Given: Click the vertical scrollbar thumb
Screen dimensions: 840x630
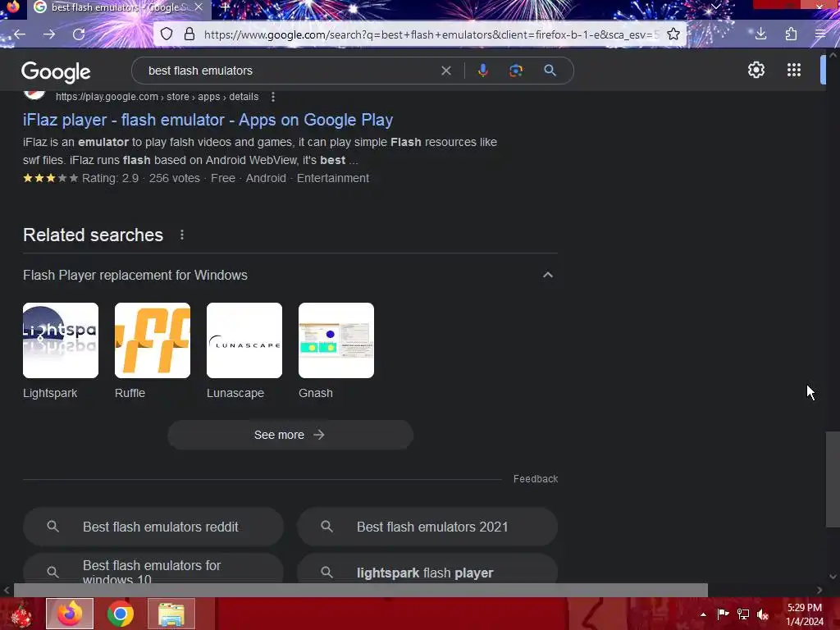Looking at the screenshot, I should tap(833, 479).
